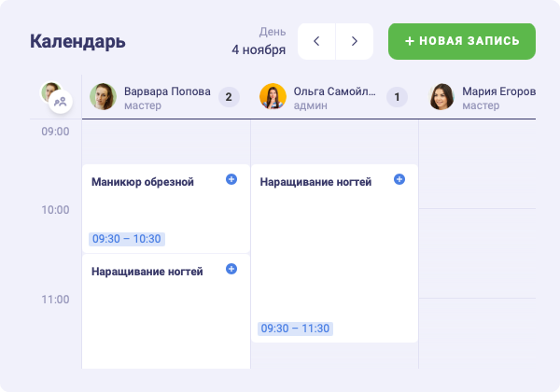The width and height of the screenshot is (560, 392).
Task: Select the Ольга Самойл... name
Action: tap(335, 91)
